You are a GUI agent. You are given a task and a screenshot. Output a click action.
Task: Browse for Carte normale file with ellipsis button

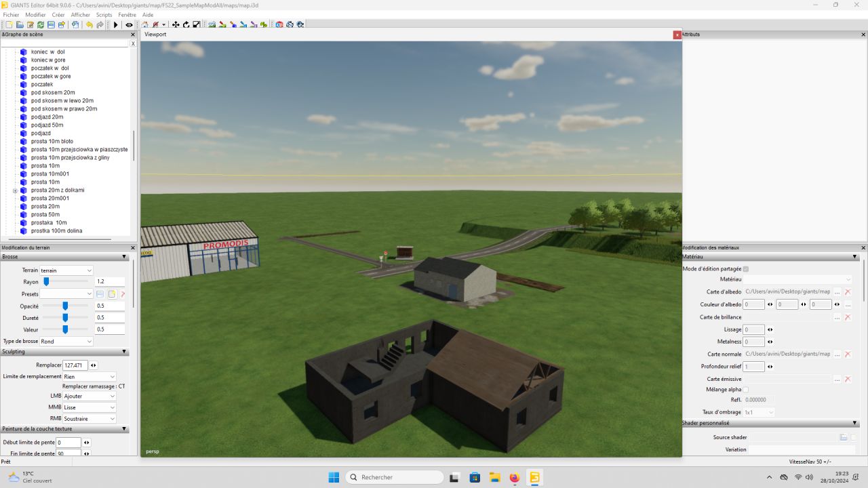pos(837,354)
